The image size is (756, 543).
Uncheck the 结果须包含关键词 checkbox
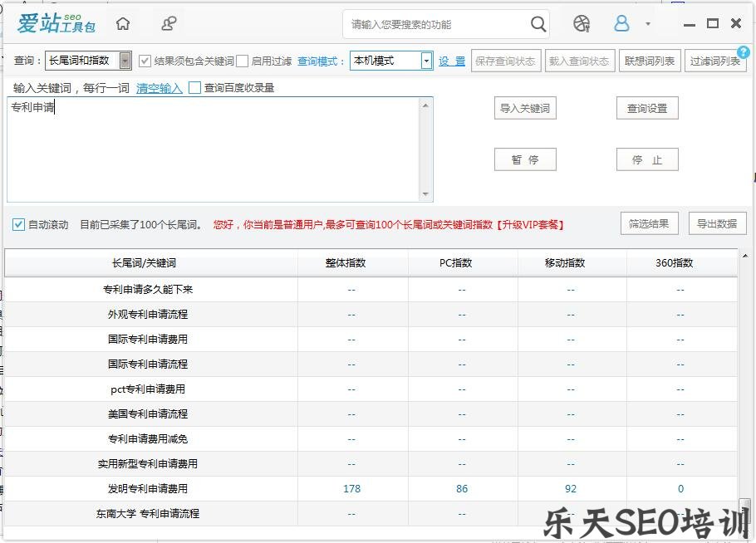coord(143,61)
